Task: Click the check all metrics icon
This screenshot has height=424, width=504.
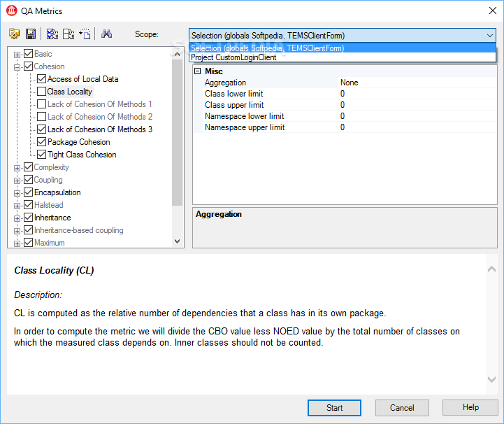Action: pos(52,34)
